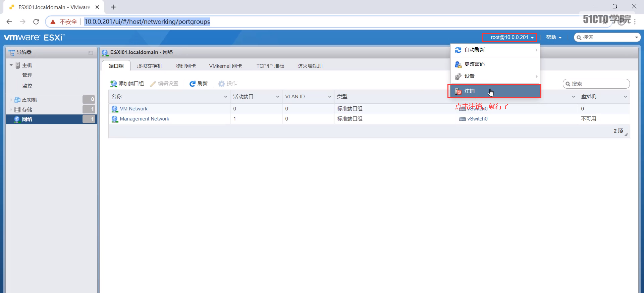Expand the storage (存储) tree node
The width and height of the screenshot is (644, 293).
pos(11,109)
